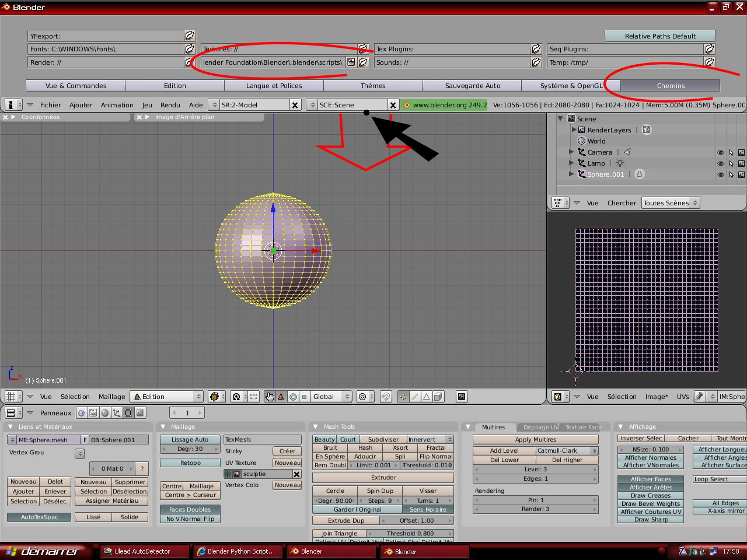
Task: Toggle occlude background geometry cube icon
Action: [438, 397]
